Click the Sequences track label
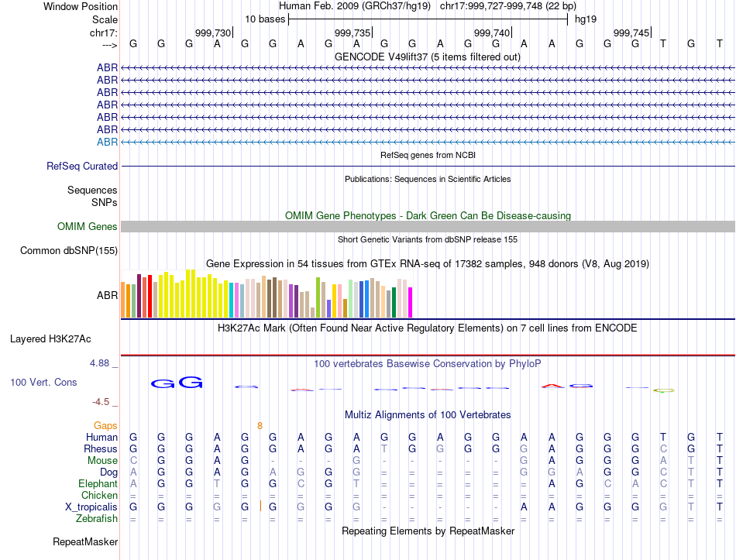Screen dimensions: 736x560 tap(92, 190)
